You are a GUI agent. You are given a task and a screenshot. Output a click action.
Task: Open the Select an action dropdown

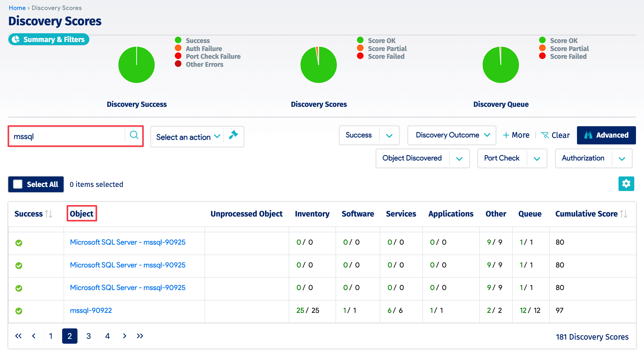[187, 137]
